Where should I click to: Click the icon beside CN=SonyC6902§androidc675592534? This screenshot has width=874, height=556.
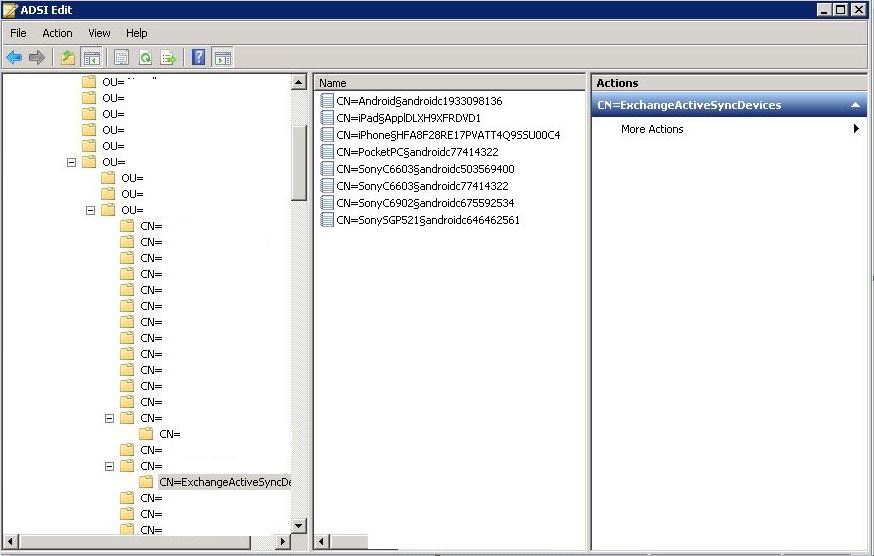pos(327,203)
